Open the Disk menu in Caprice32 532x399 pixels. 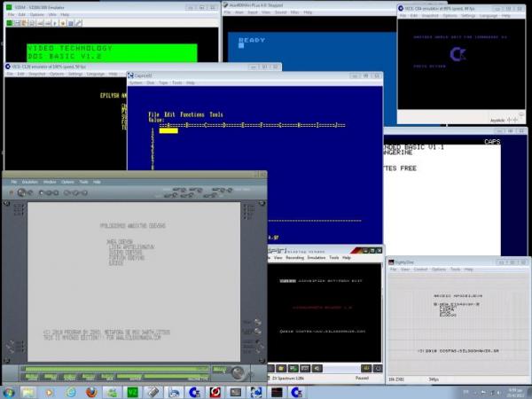click(x=150, y=82)
